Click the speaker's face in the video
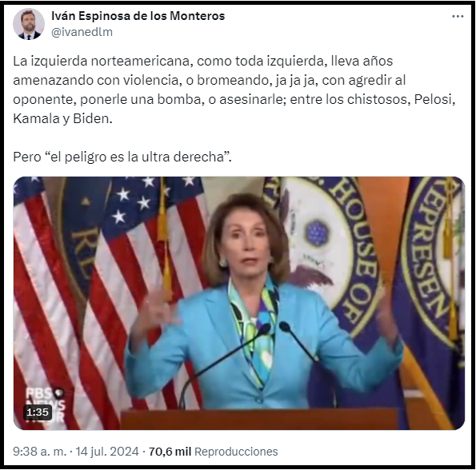Viewport: 476px width, 470px height. (247, 245)
